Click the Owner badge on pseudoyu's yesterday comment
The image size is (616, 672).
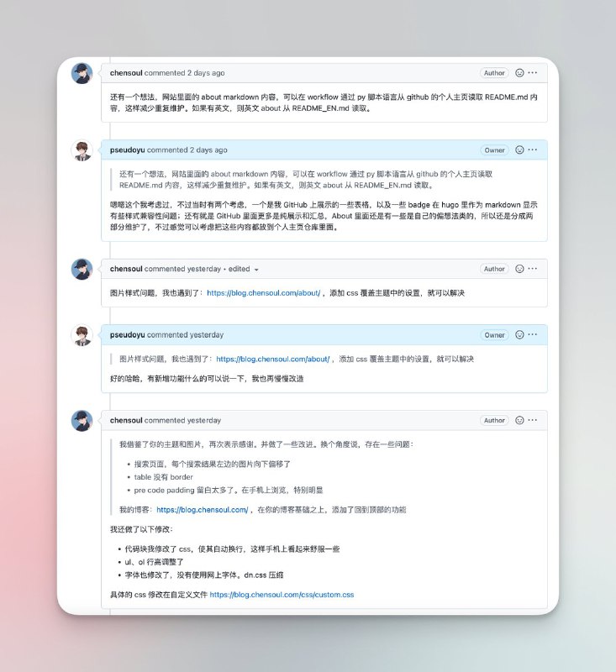[494, 335]
